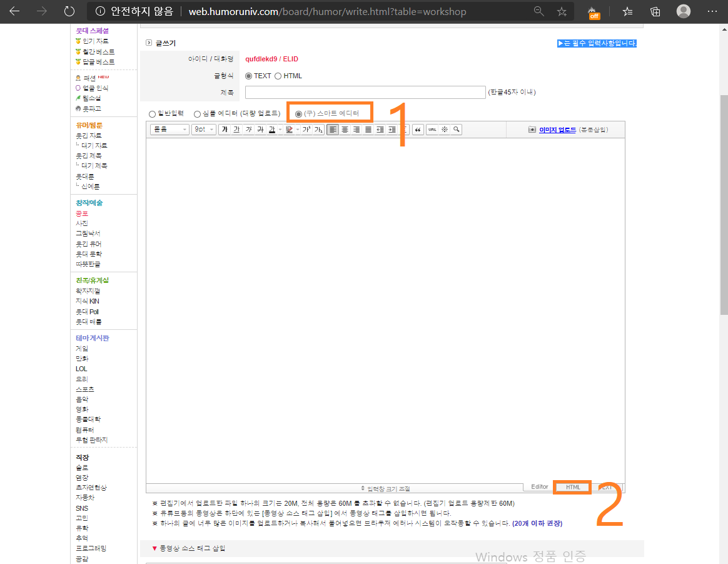This screenshot has width=728, height=564.
Task: Center-align text in the editor toolbar
Action: (345, 130)
